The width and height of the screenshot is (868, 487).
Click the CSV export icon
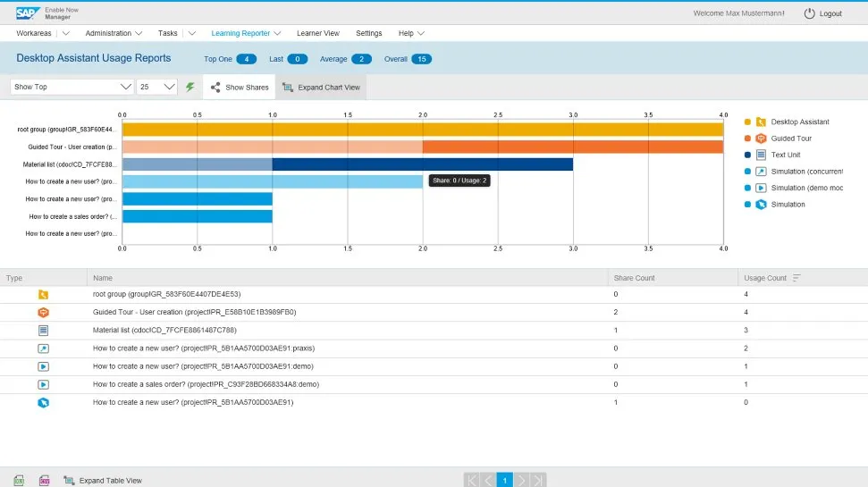point(19,480)
